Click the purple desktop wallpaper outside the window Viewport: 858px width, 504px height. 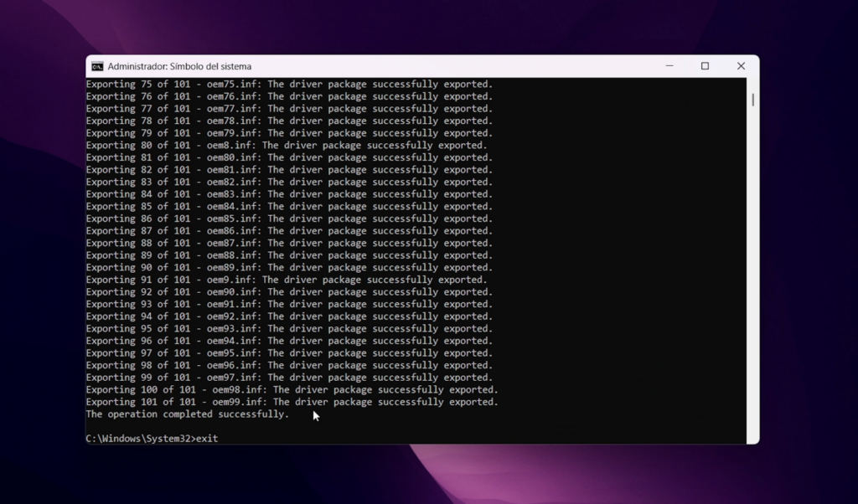pos(804,251)
